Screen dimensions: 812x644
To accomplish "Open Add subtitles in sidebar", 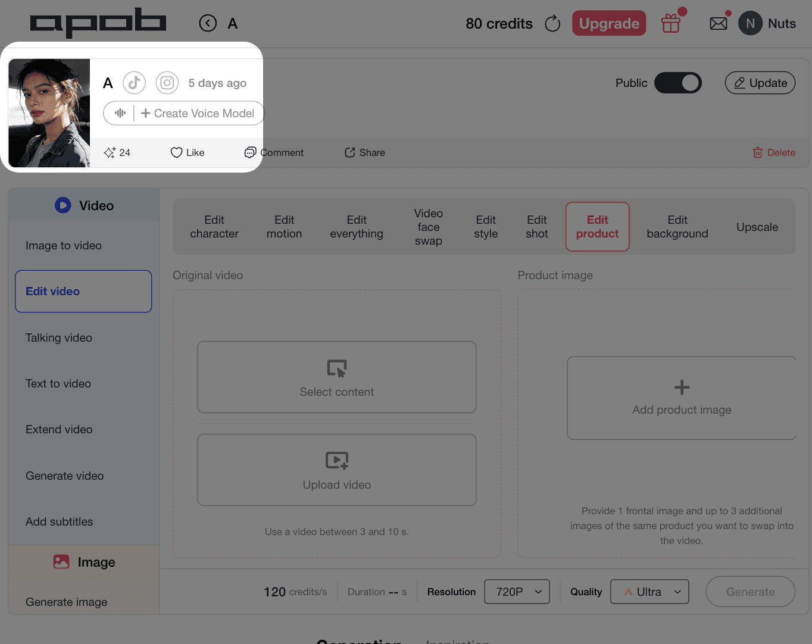I will coord(83,521).
